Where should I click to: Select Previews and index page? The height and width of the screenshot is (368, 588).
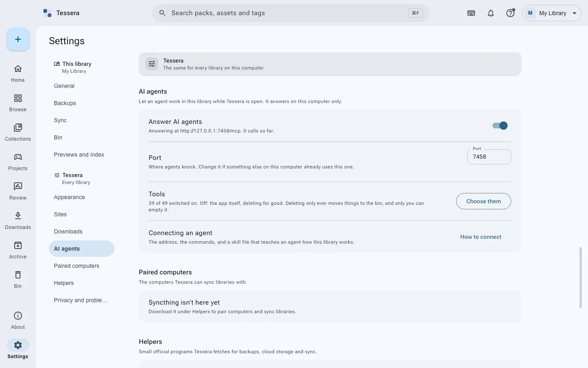pos(82,155)
